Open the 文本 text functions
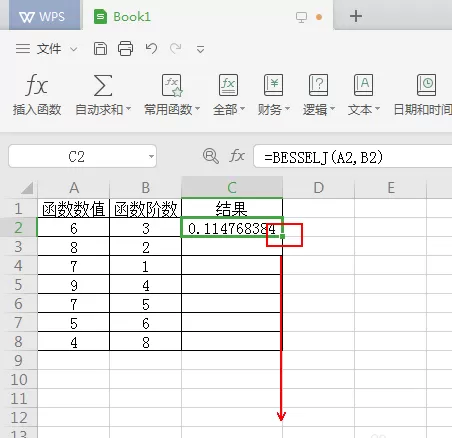This screenshot has height=438, width=452. tap(363, 94)
